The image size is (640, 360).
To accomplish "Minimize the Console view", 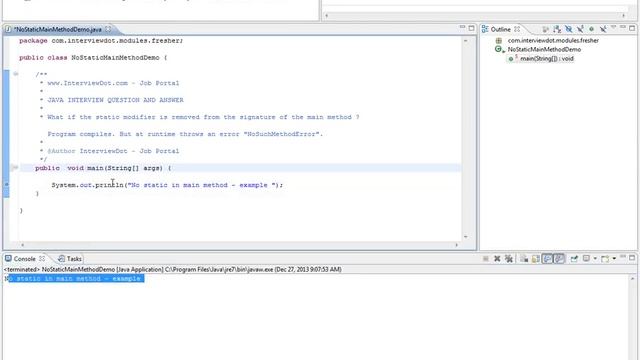I will coord(622,256).
